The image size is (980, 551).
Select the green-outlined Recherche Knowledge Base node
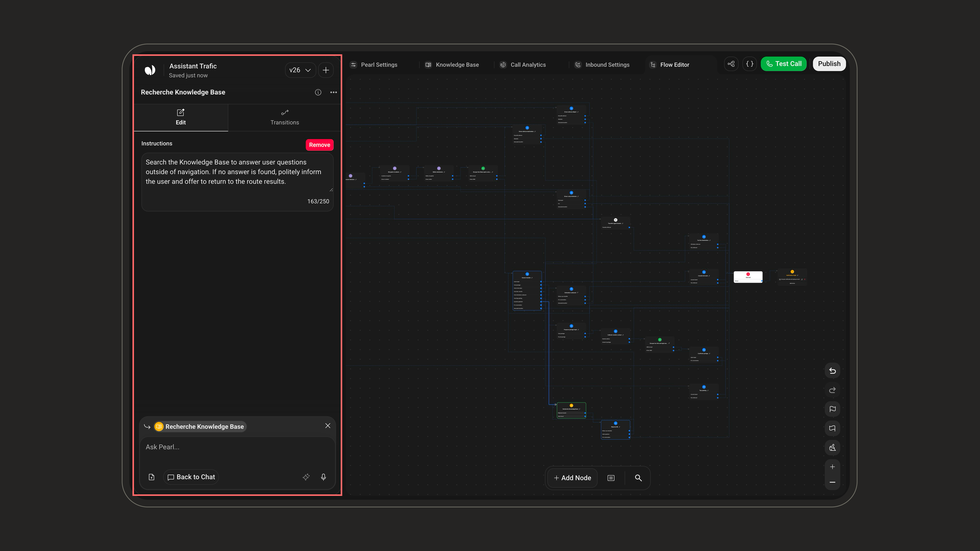pyautogui.click(x=571, y=411)
